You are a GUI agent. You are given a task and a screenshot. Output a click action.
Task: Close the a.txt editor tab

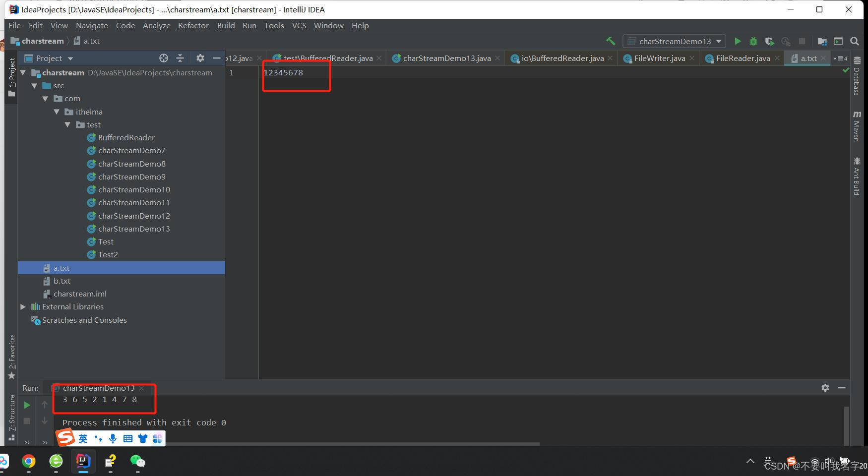[x=823, y=59]
